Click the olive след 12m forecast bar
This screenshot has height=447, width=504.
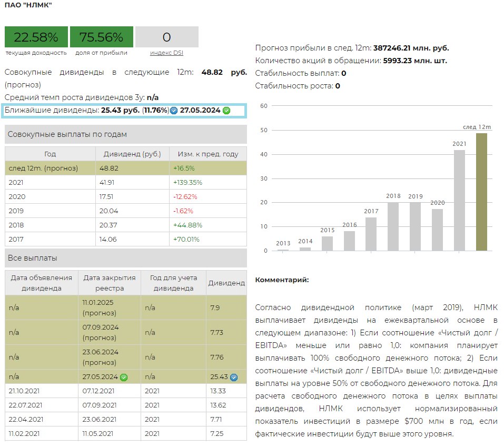pos(481,192)
